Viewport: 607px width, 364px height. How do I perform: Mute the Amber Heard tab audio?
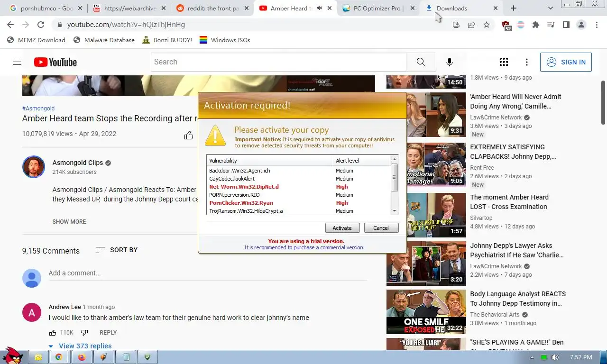tap(320, 8)
